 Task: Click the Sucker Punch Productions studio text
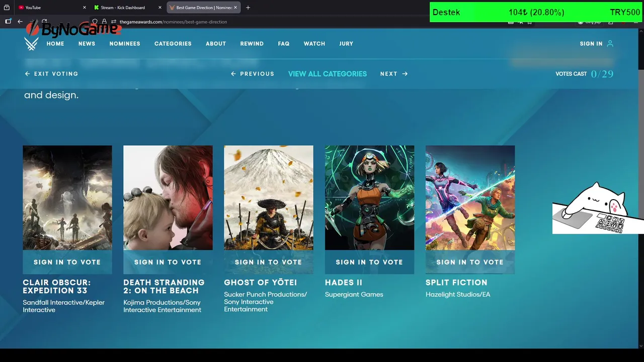pos(266,302)
